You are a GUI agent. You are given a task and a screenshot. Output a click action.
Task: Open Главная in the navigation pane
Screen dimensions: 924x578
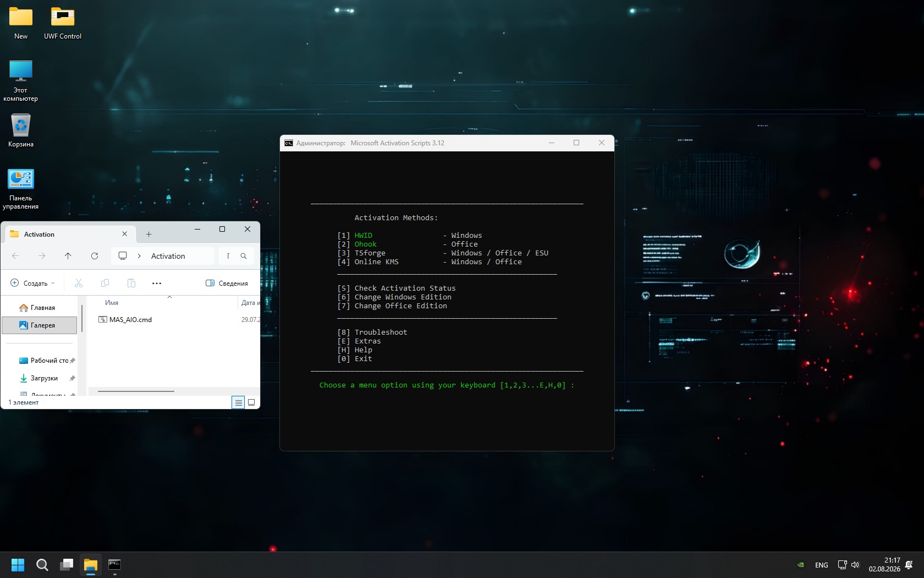[39, 308]
